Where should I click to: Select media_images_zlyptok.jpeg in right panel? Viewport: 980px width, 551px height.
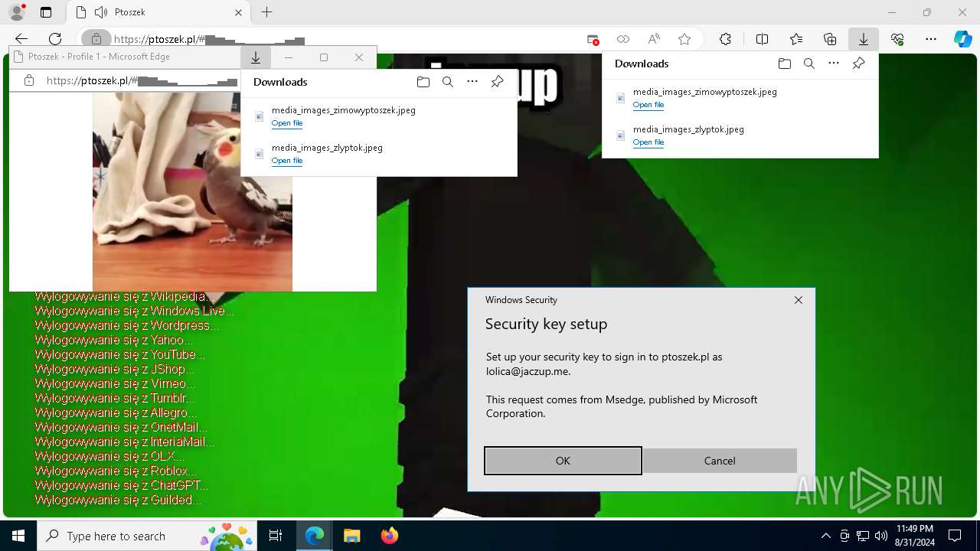pyautogui.click(x=688, y=129)
